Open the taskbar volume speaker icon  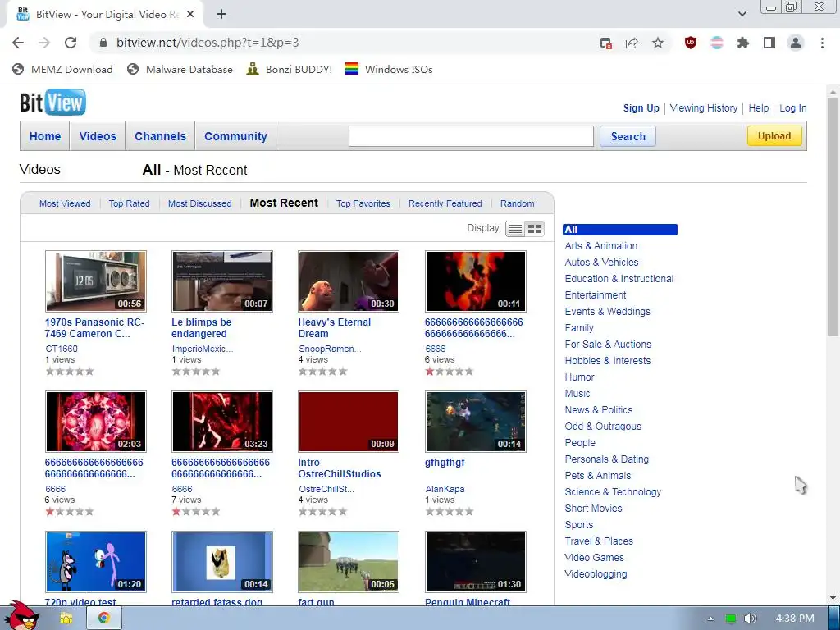[x=750, y=619]
